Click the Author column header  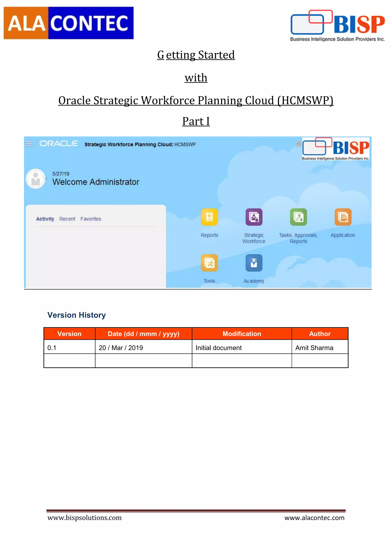[x=320, y=334]
